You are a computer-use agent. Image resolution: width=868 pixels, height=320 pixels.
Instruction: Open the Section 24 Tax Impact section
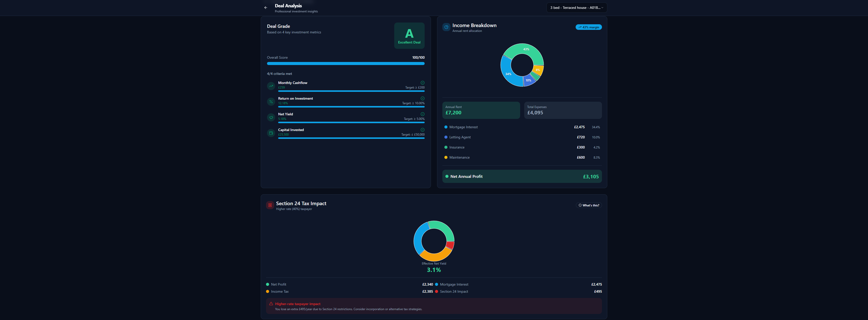[x=301, y=203]
